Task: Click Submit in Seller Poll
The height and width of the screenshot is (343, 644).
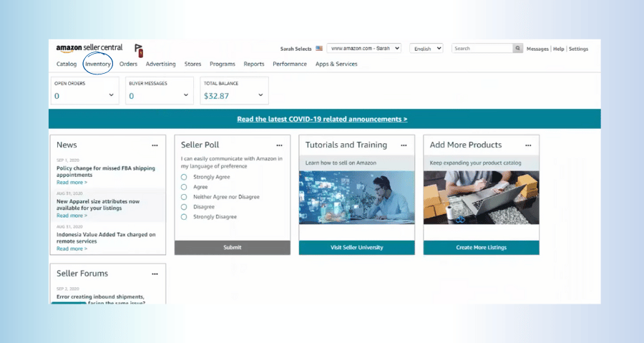Action: (x=233, y=247)
